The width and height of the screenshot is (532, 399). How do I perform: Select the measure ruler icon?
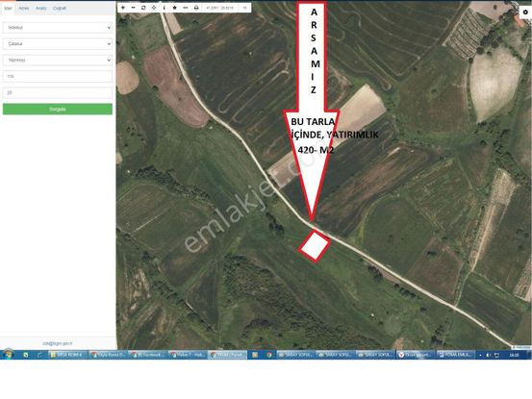tap(186, 8)
